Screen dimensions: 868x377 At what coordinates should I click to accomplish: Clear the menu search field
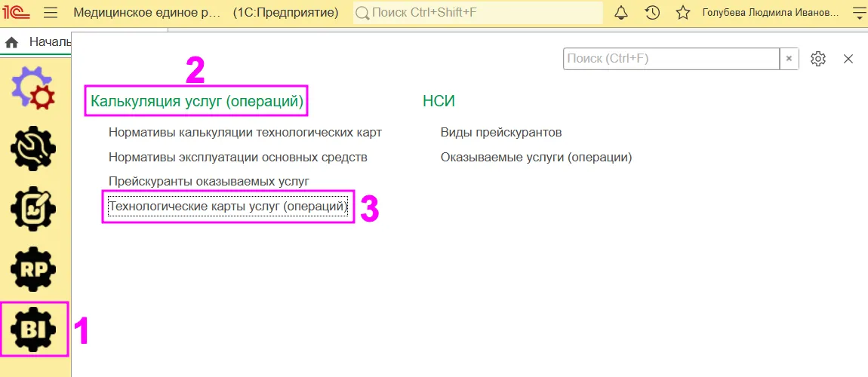tap(790, 59)
